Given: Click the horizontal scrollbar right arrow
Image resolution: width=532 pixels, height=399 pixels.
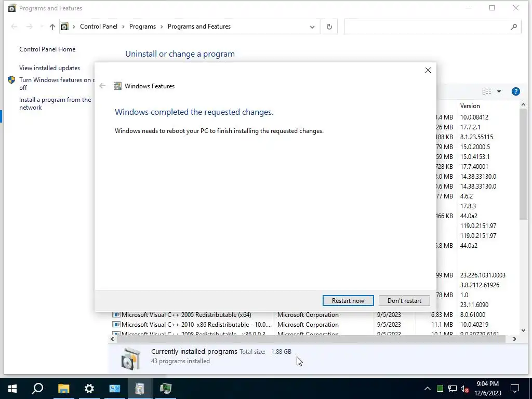Looking at the screenshot, I should 514,339.
